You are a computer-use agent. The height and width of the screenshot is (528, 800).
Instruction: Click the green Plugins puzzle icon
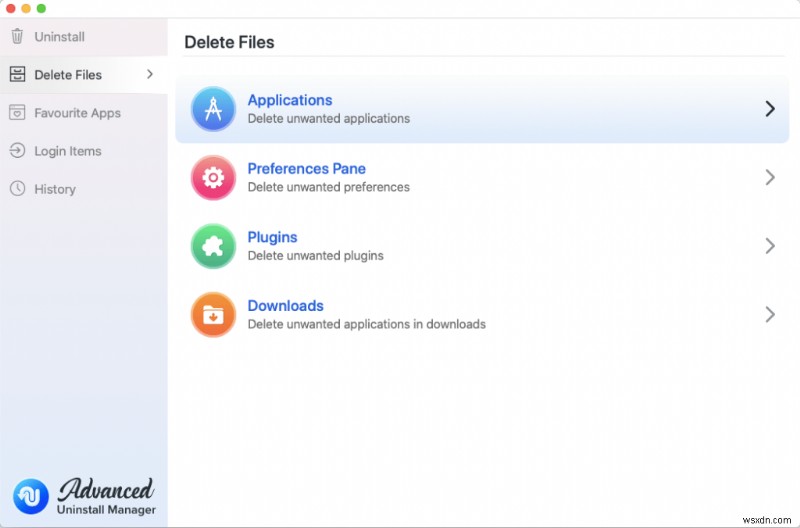coord(213,246)
